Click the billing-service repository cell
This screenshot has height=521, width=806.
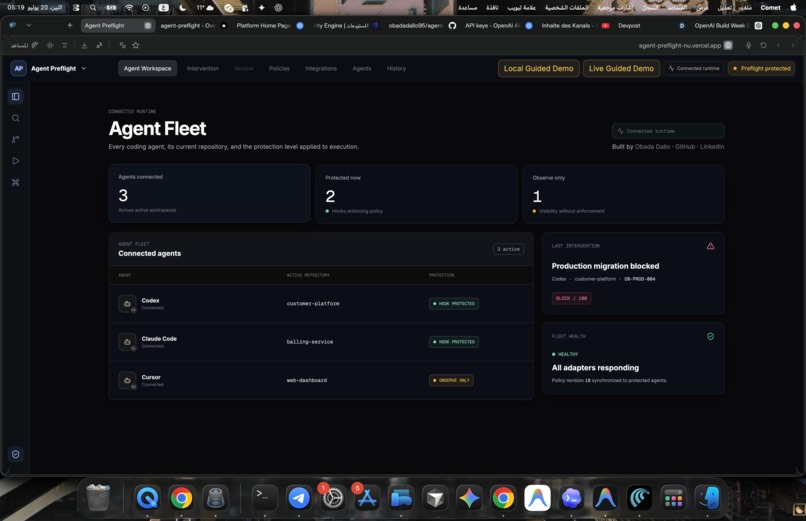tap(309, 342)
